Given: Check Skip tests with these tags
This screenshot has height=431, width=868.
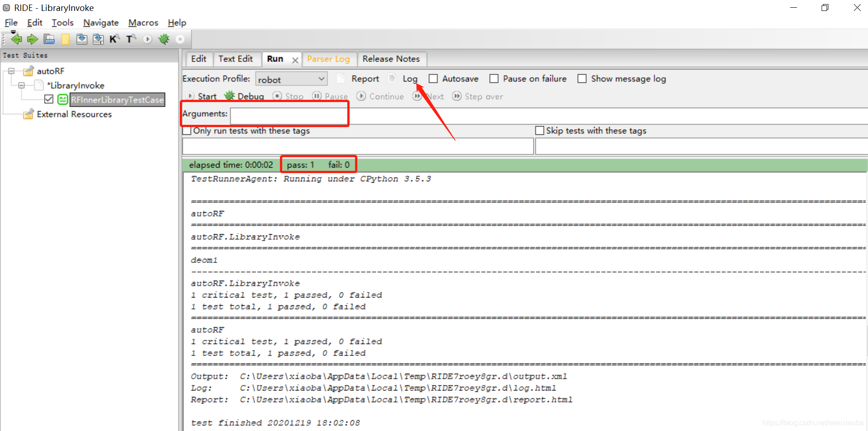Looking at the screenshot, I should click(x=540, y=131).
